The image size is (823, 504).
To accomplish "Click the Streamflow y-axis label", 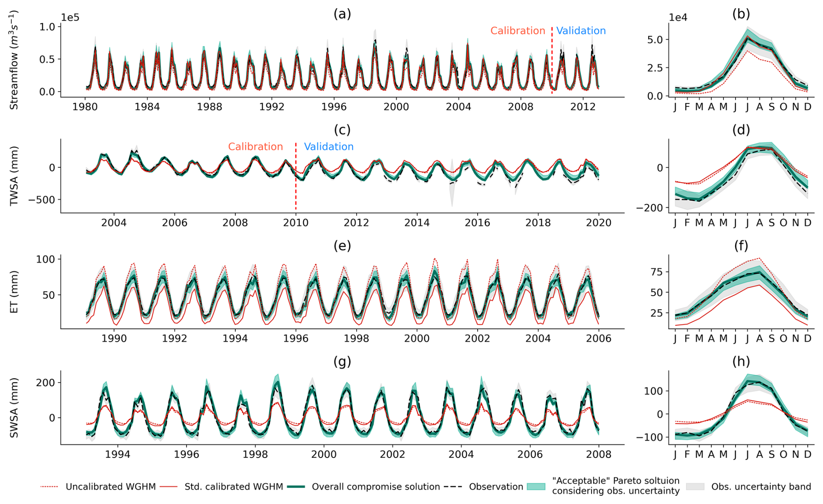I will click(14, 60).
